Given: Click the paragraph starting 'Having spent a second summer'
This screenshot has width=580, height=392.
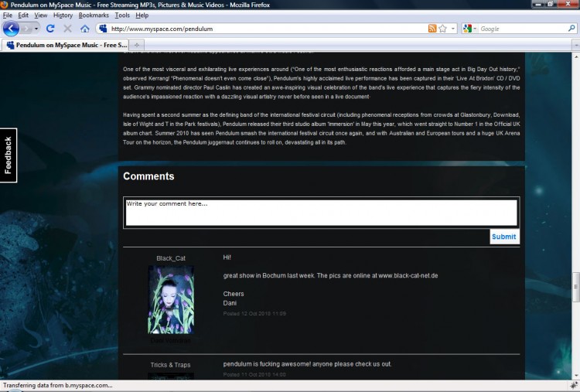Looking at the screenshot, I should pos(322,128).
